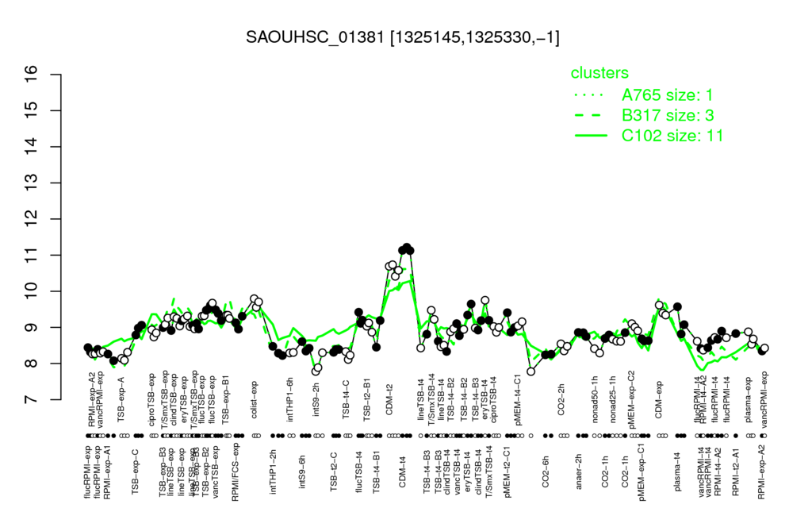Click y-axis tick label 14
Image resolution: width=812 pixels, height=508 pixels.
[x=32, y=147]
